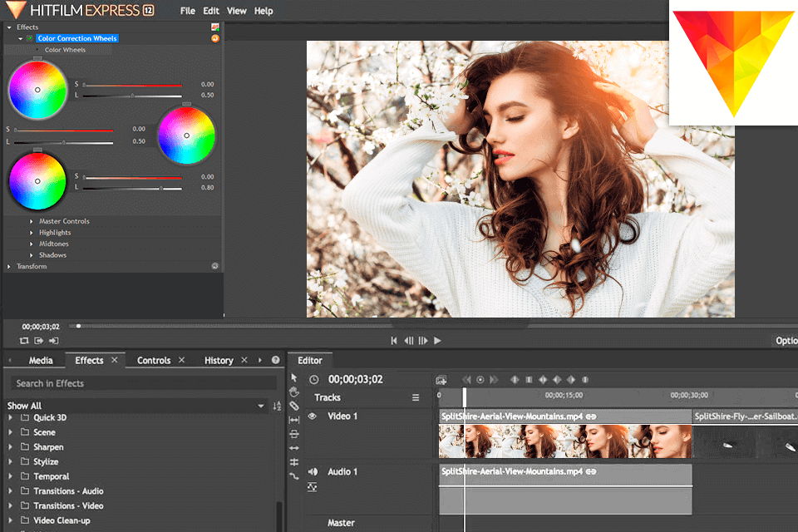
Task: Click the Overlay clip icon below the timecode
Action: tap(53, 341)
